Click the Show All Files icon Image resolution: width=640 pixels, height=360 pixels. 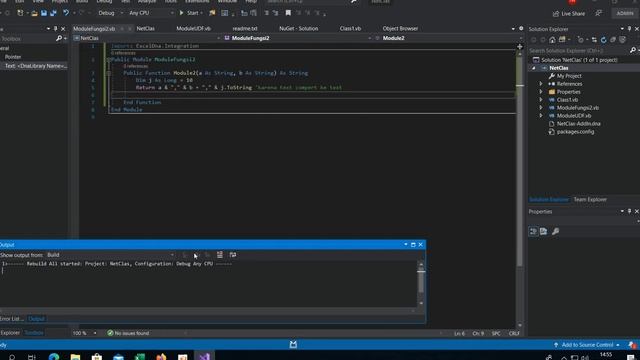(x=622, y=40)
